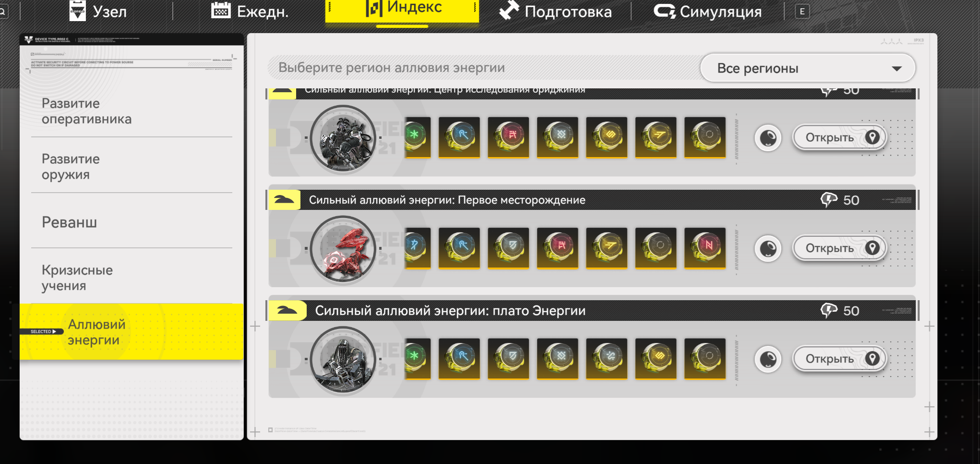The image size is (980, 464).
Task: Click Открыть for плато Энергии
Action: tap(839, 359)
